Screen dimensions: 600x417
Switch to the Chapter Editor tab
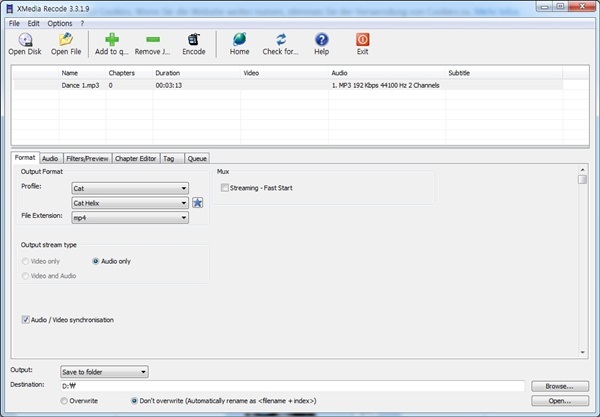tap(135, 158)
